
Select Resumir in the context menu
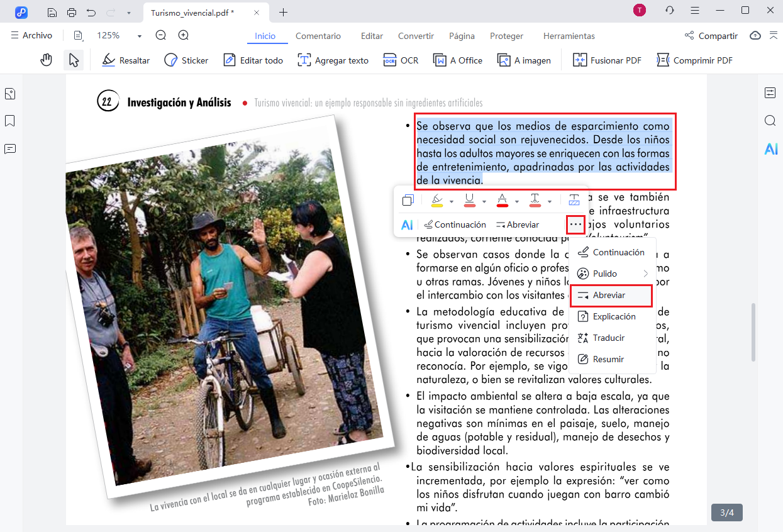[608, 359]
